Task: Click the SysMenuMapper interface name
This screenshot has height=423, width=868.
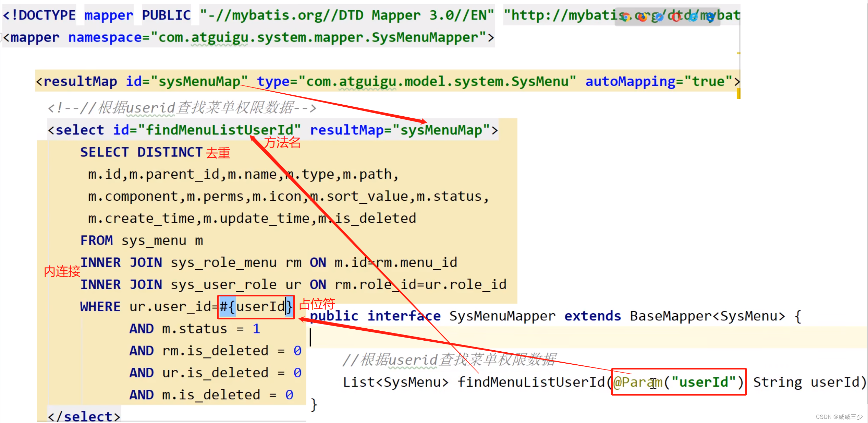Action: pyautogui.click(x=502, y=316)
